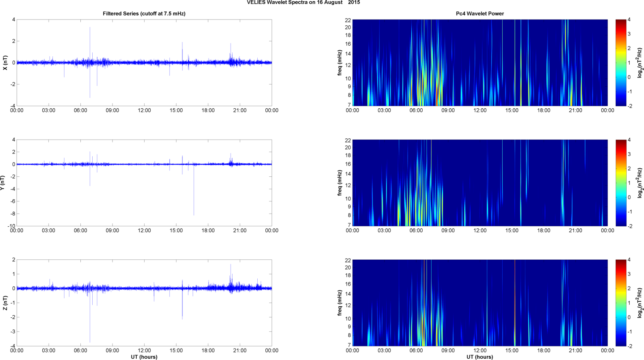Click the colorbar beside the X-component wavelet spectrogram
Screen dimensions: 644x360
coord(621,63)
